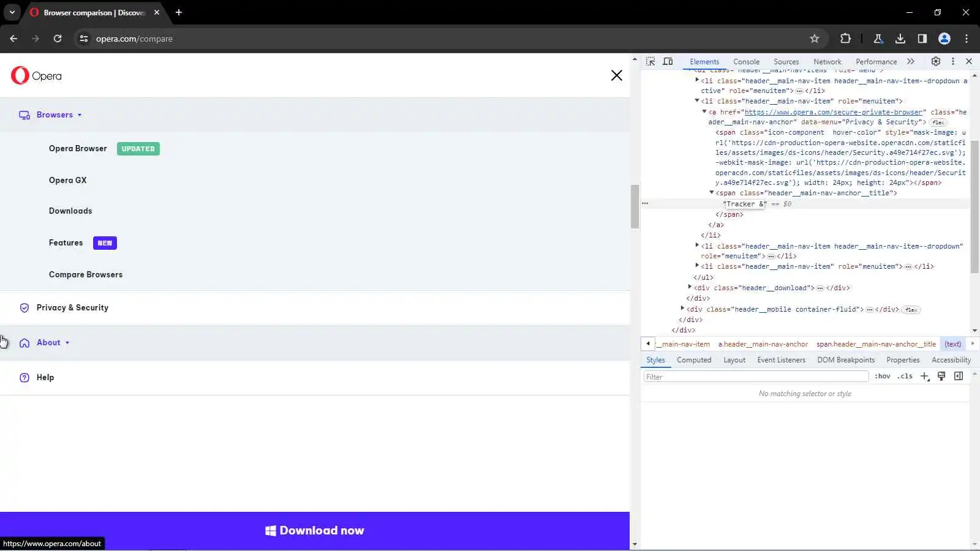Bookmark this page with star icon

coord(815,39)
